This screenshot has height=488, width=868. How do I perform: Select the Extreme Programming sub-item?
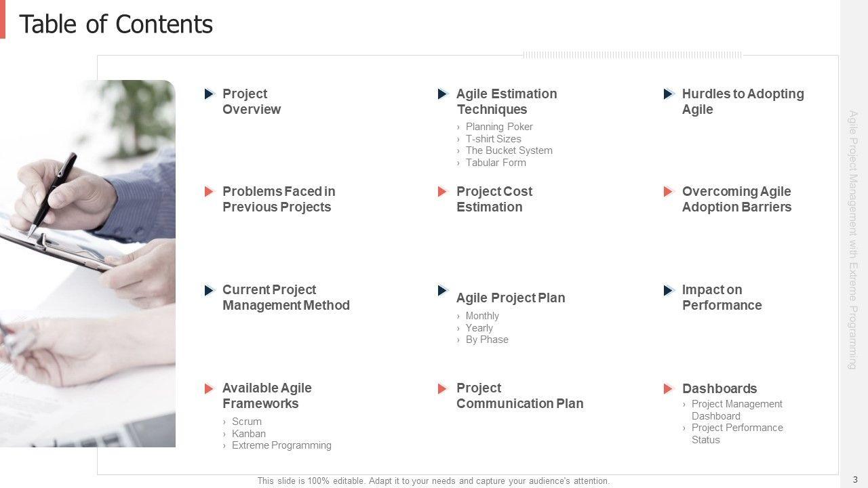[281, 445]
